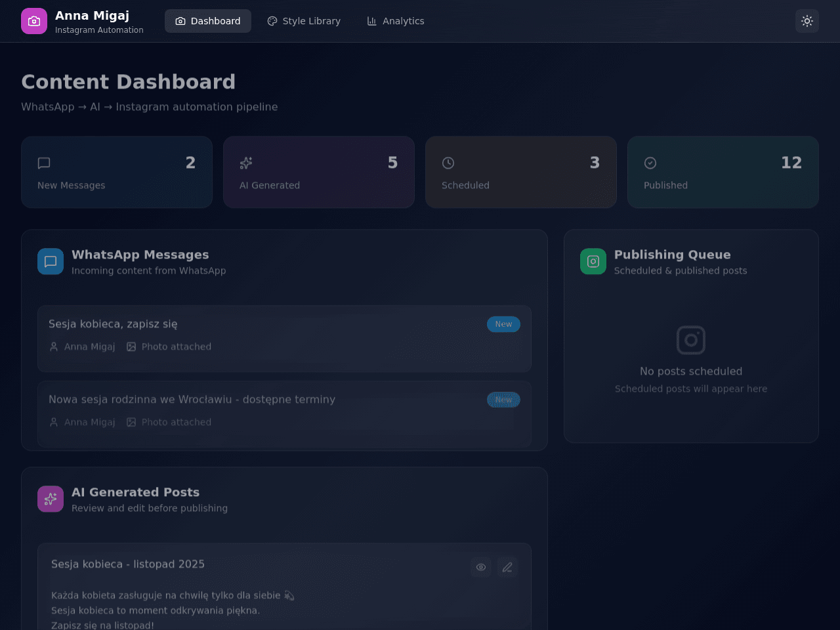Image resolution: width=840 pixels, height=630 pixels.
Task: Click the photo icon in Sesja kobieca message
Action: [131, 346]
